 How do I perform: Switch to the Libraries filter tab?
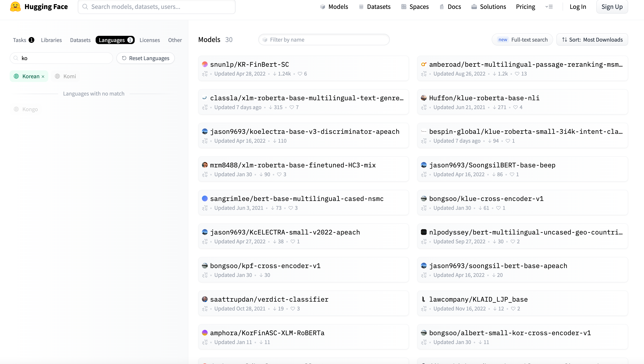coord(51,40)
